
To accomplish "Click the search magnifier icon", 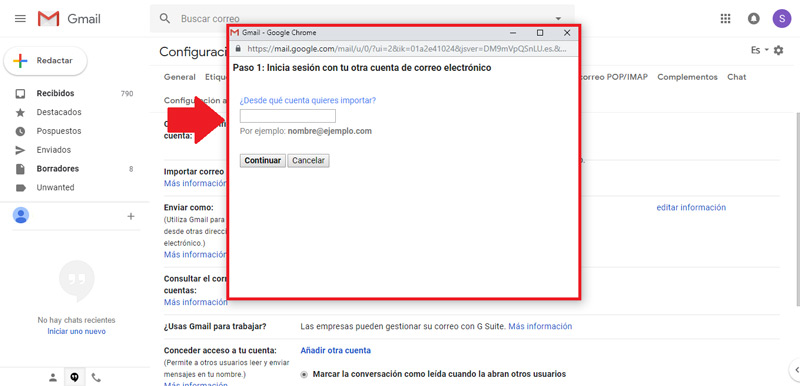I will point(164,19).
